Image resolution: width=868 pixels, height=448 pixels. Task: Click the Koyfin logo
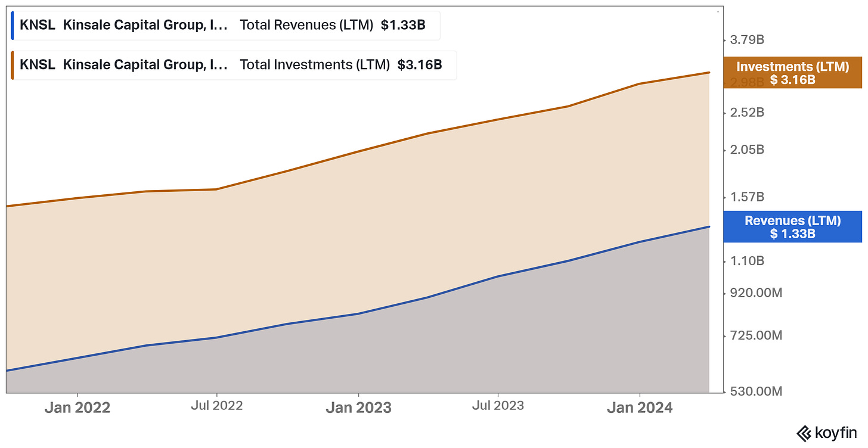click(828, 433)
